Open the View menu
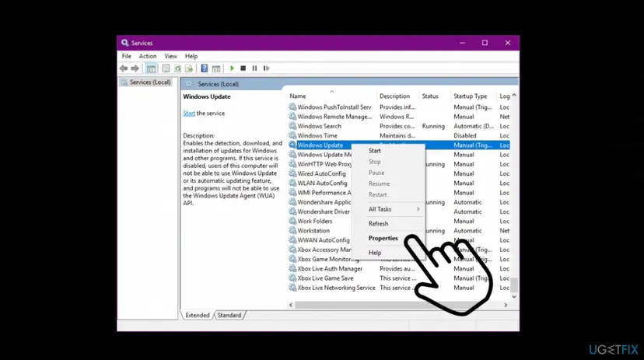Screen dimensions: 644x360 [x=170, y=56]
